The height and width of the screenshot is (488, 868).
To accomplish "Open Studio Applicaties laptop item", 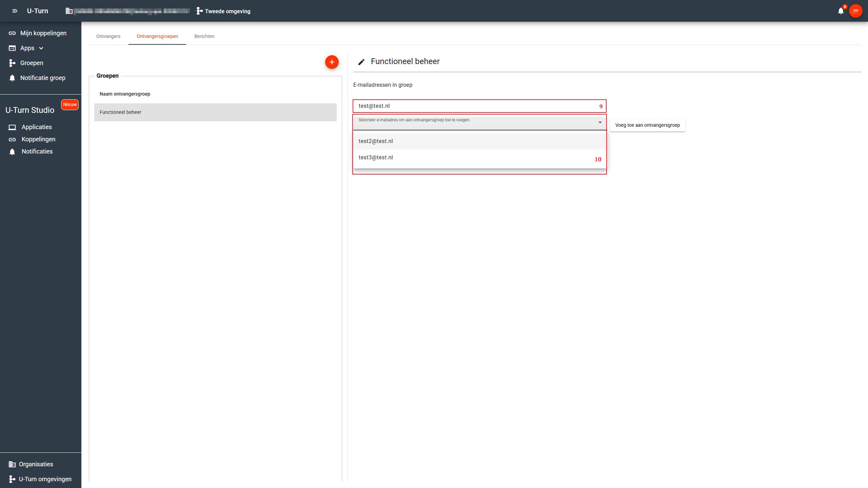I will (37, 127).
